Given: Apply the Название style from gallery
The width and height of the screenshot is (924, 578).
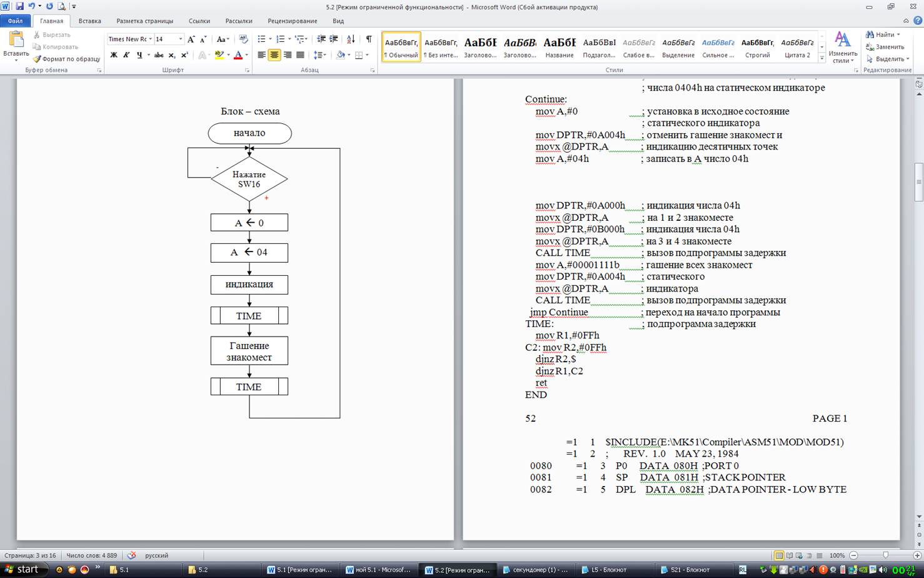Looking at the screenshot, I should coord(559,47).
